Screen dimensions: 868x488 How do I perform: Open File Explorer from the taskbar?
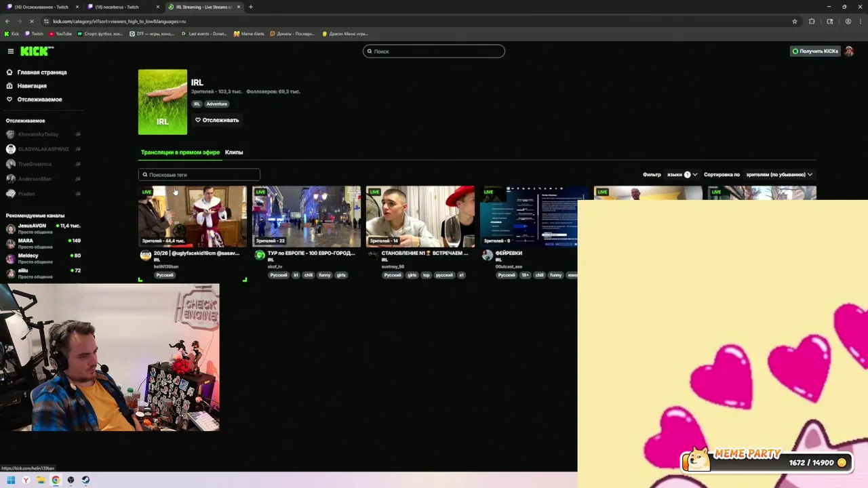tap(41, 480)
